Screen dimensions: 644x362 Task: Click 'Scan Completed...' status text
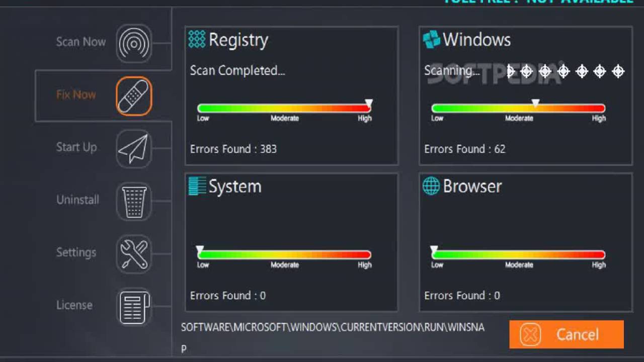237,71
